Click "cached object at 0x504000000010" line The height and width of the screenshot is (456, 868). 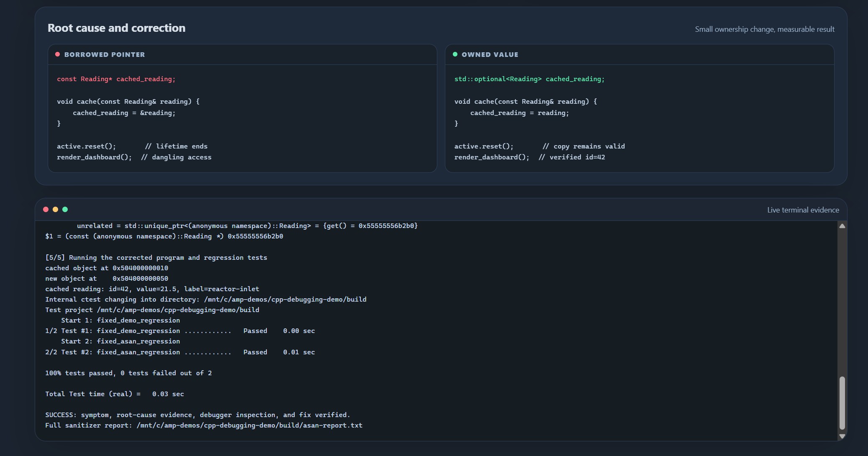(107, 268)
